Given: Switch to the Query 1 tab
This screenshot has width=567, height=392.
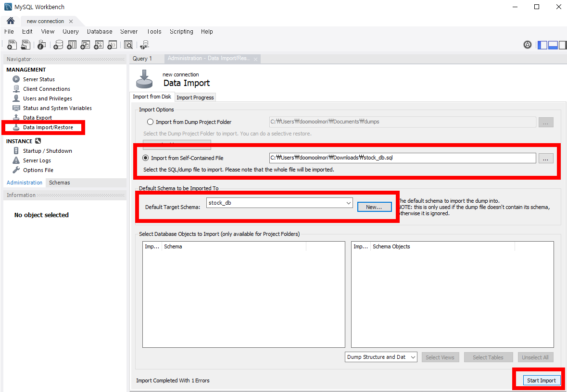Looking at the screenshot, I should pos(142,59).
